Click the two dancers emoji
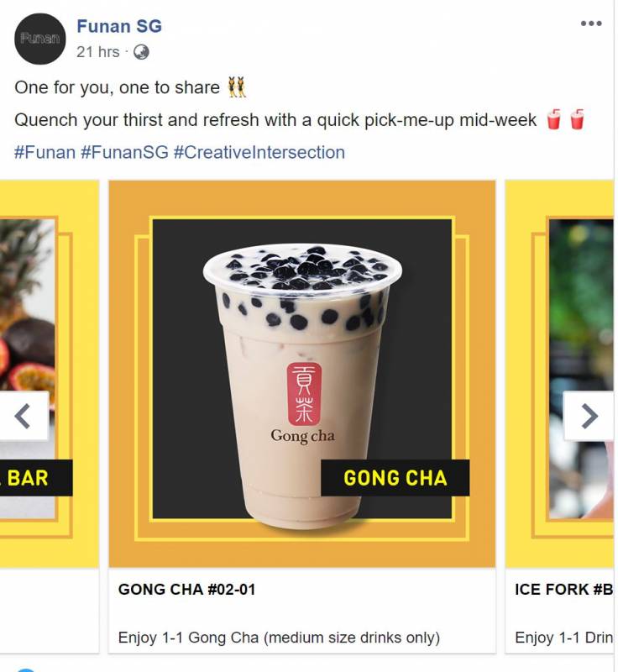 (237, 87)
